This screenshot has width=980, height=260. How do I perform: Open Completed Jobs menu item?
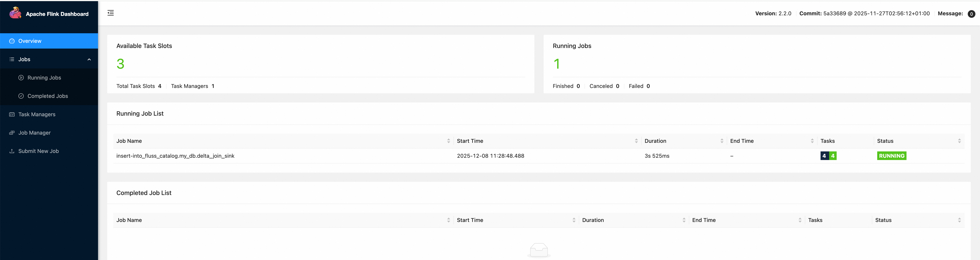[47, 96]
